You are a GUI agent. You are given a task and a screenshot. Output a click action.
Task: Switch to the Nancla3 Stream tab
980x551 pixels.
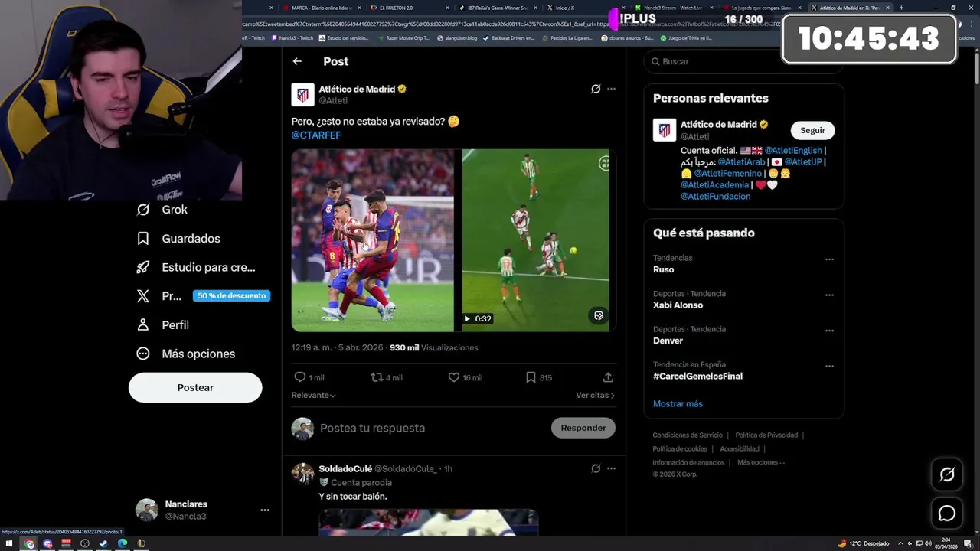(x=674, y=8)
